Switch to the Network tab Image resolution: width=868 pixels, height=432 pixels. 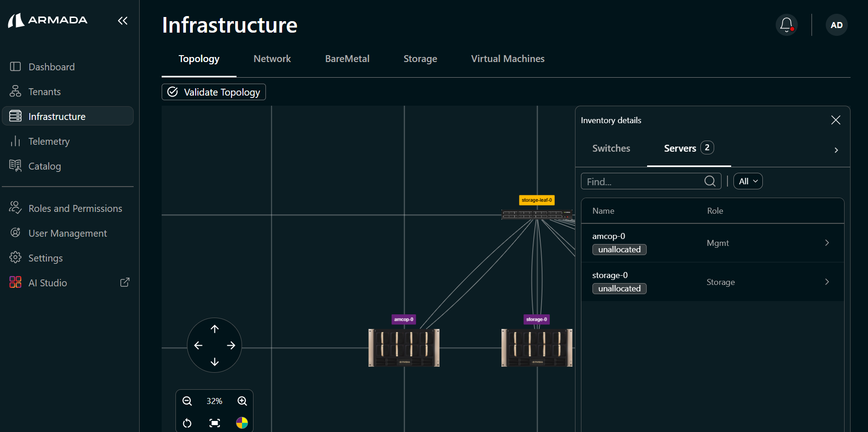(272, 59)
